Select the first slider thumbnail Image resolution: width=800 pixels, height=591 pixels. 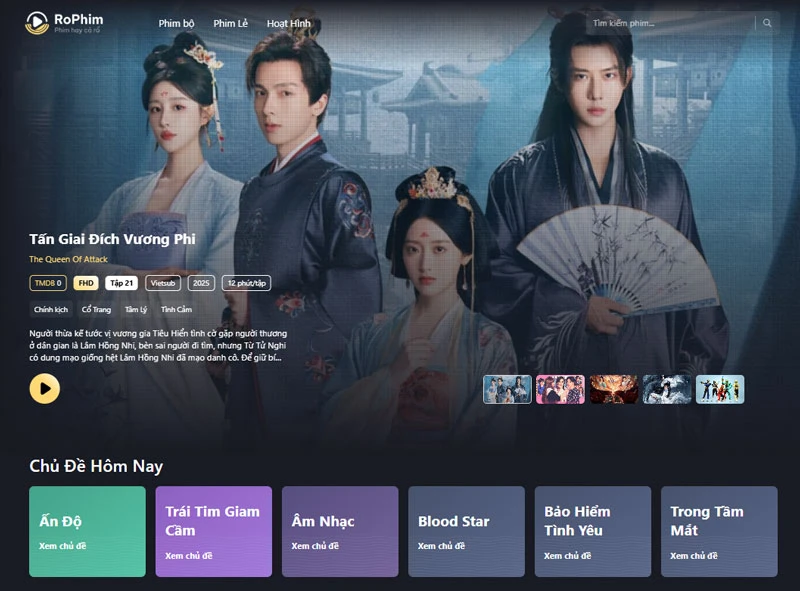(x=507, y=389)
